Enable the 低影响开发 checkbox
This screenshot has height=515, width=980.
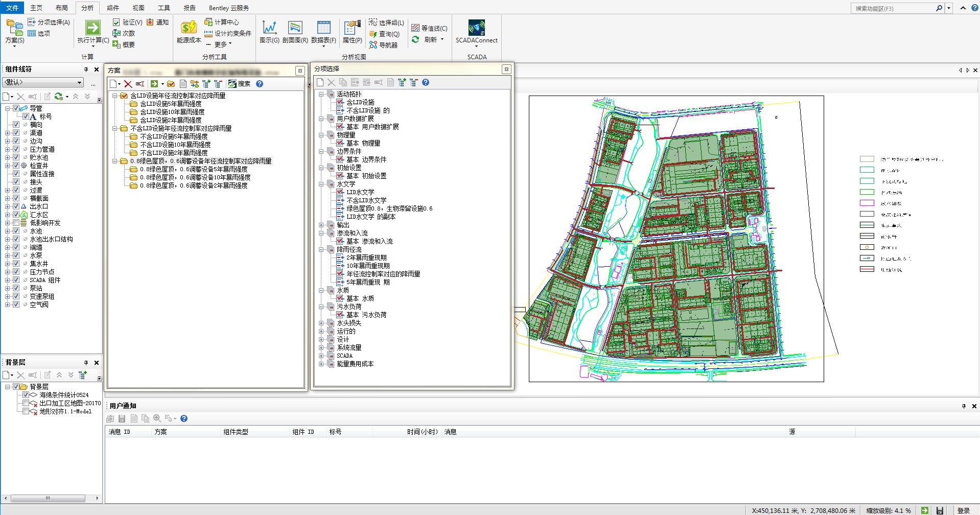pos(16,223)
